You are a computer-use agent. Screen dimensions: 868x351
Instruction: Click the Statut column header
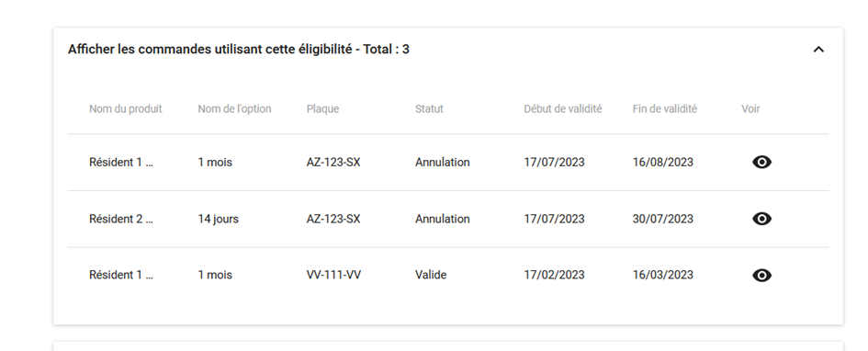[x=429, y=109]
